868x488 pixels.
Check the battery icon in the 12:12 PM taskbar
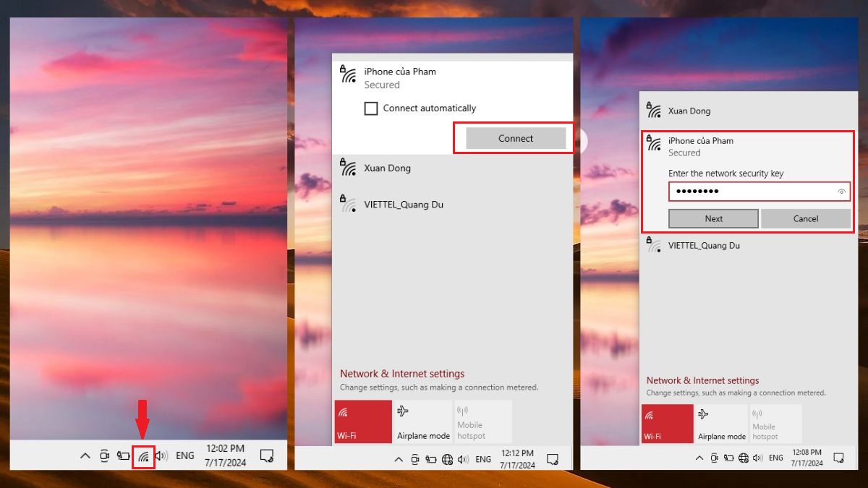click(x=431, y=459)
